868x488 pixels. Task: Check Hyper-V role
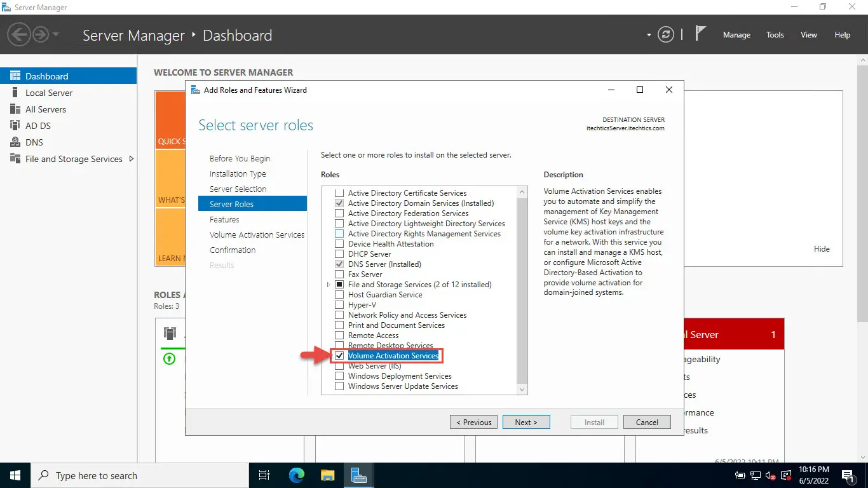click(x=339, y=305)
